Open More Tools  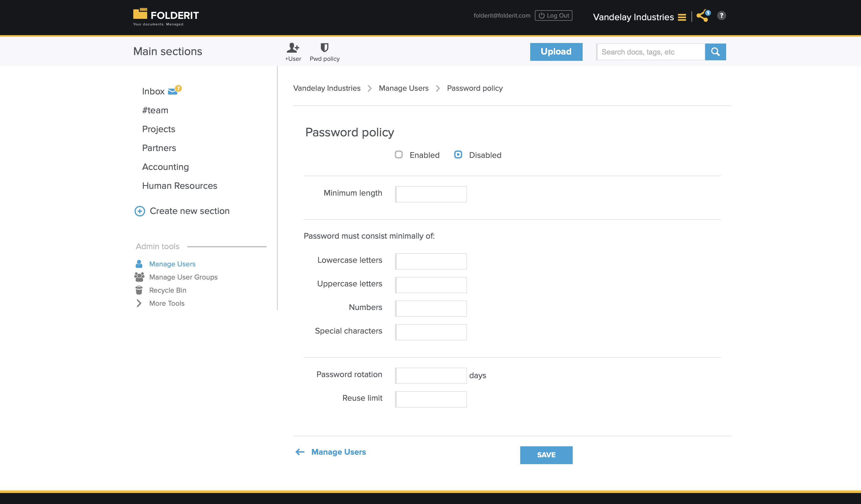pyautogui.click(x=167, y=303)
